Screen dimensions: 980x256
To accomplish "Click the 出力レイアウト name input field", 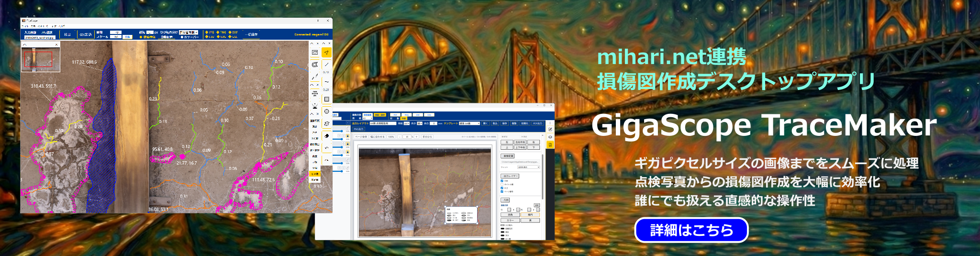I will 383,123.
